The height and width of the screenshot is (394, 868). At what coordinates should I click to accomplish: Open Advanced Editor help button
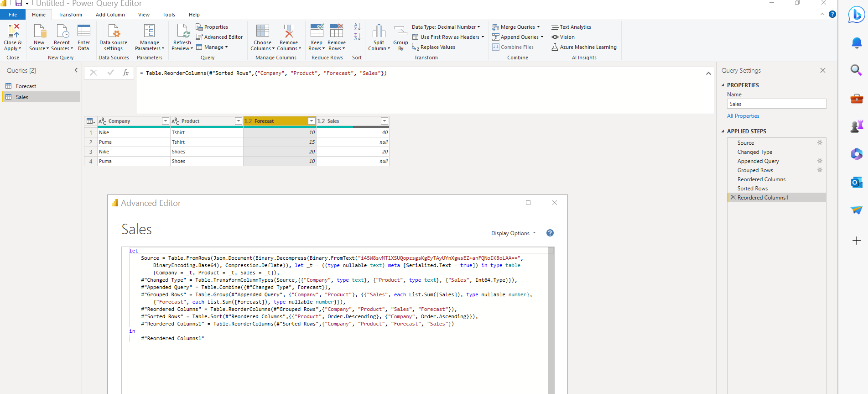(550, 233)
